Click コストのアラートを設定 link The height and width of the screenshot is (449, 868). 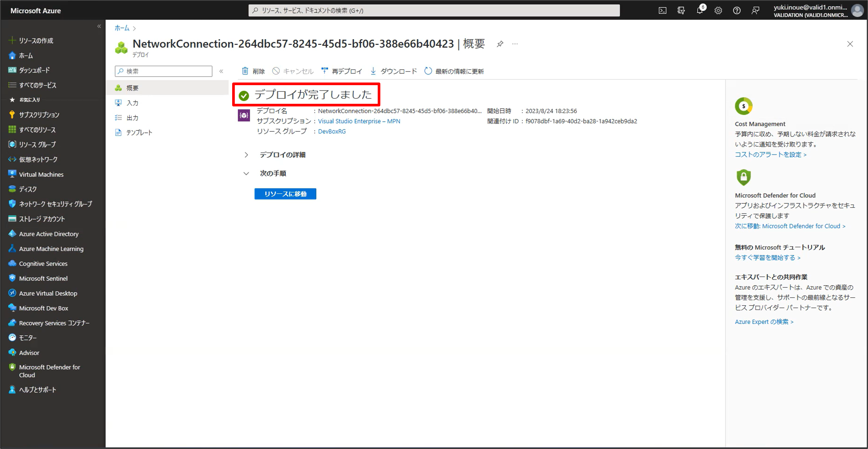coord(770,155)
